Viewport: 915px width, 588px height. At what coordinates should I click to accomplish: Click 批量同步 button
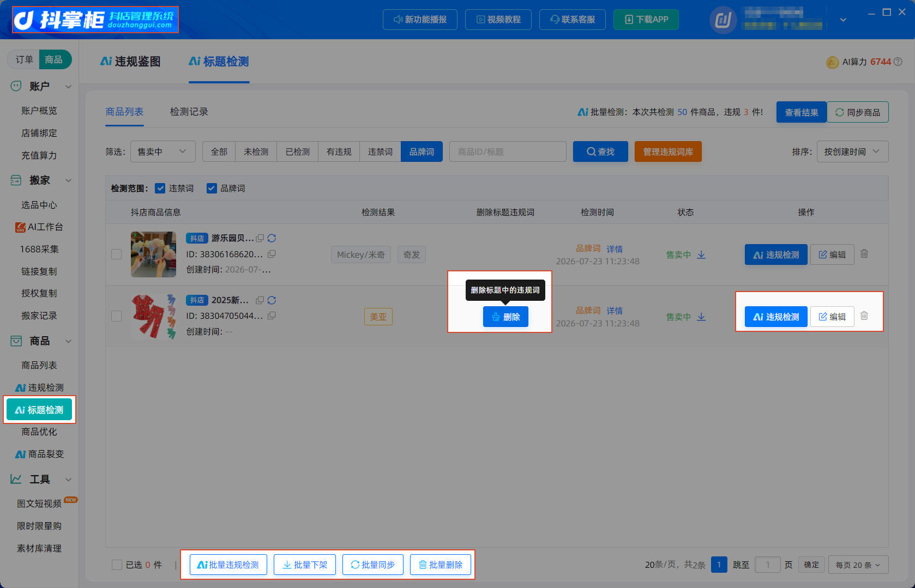[373, 565]
